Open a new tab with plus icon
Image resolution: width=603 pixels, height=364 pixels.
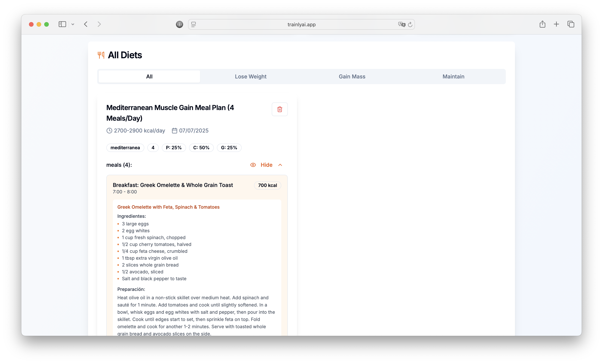556,24
